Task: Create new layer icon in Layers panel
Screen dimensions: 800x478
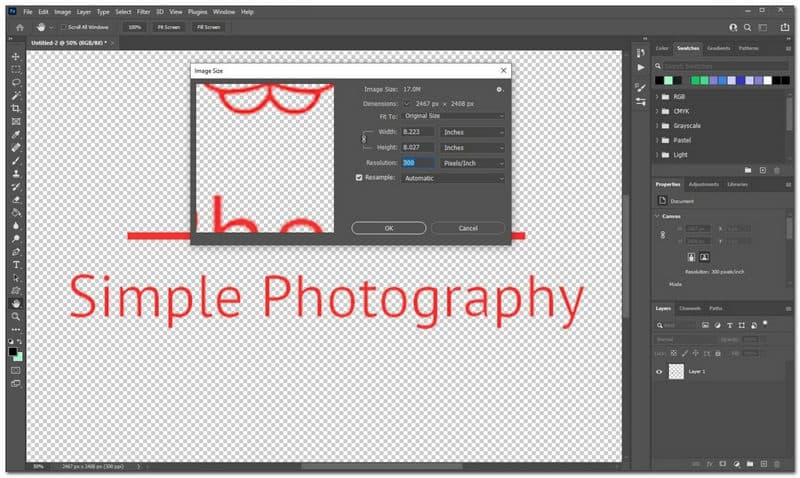Action: [763, 464]
